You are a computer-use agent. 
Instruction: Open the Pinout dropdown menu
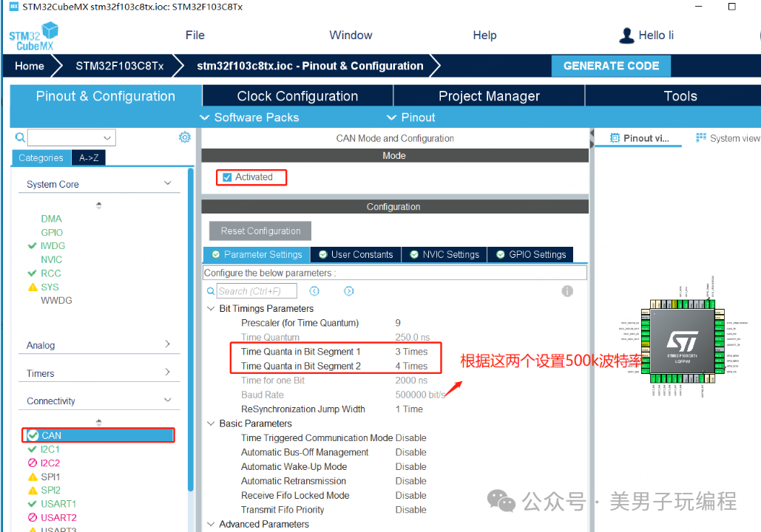pyautogui.click(x=411, y=117)
